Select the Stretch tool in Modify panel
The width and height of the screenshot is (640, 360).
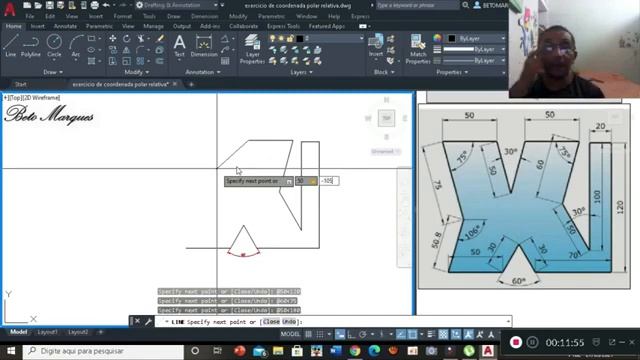pos(113,61)
